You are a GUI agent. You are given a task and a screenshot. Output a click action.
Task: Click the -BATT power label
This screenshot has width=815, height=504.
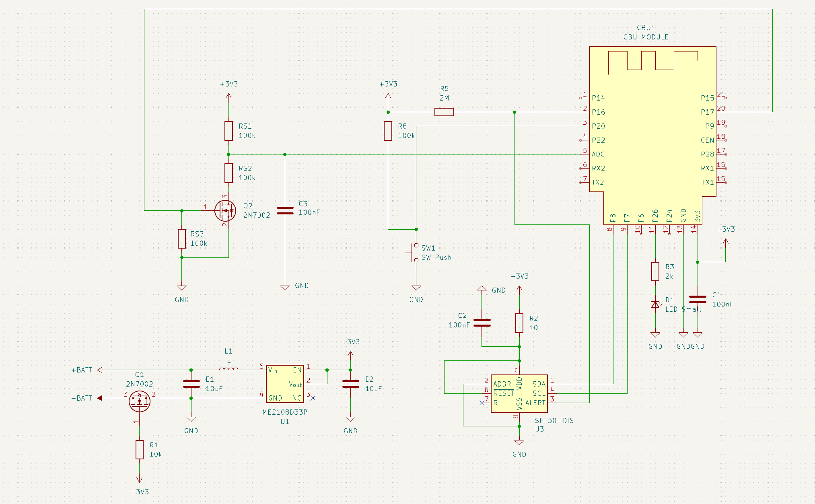point(82,398)
